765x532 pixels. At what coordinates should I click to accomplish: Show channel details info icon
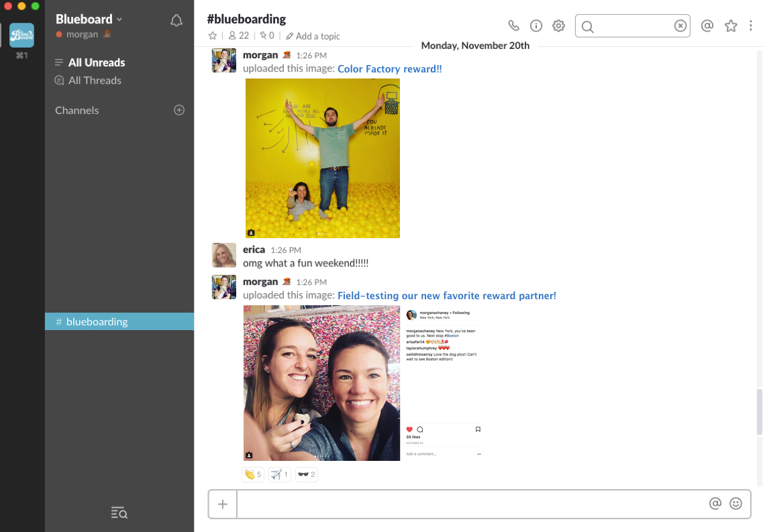pyautogui.click(x=535, y=25)
